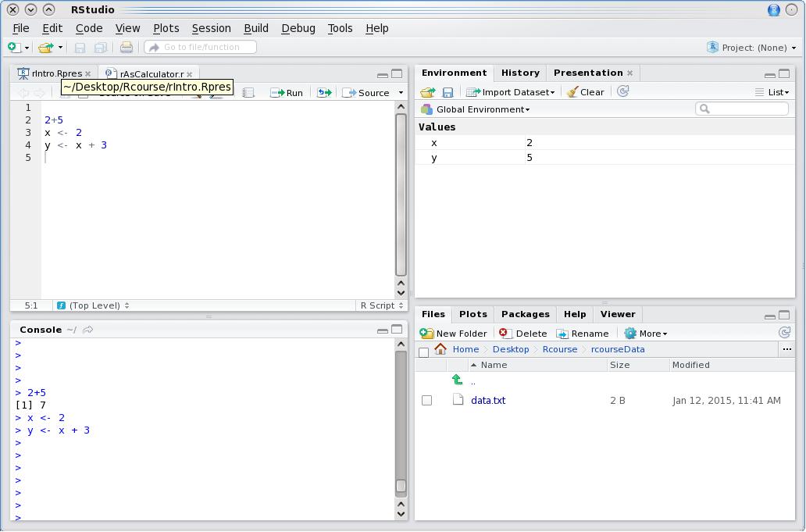806x532 pixels.
Task: Open the Debug menu
Action: point(298,28)
